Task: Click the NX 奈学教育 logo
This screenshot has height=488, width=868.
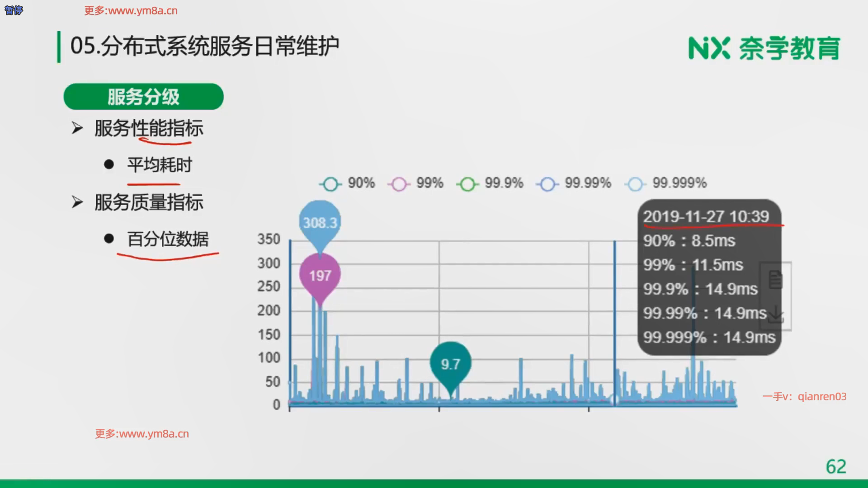Action: (x=764, y=48)
